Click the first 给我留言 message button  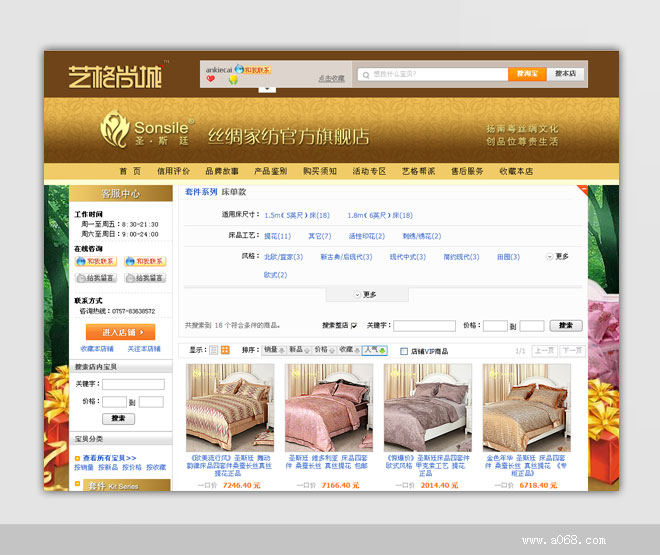pyautogui.click(x=96, y=278)
